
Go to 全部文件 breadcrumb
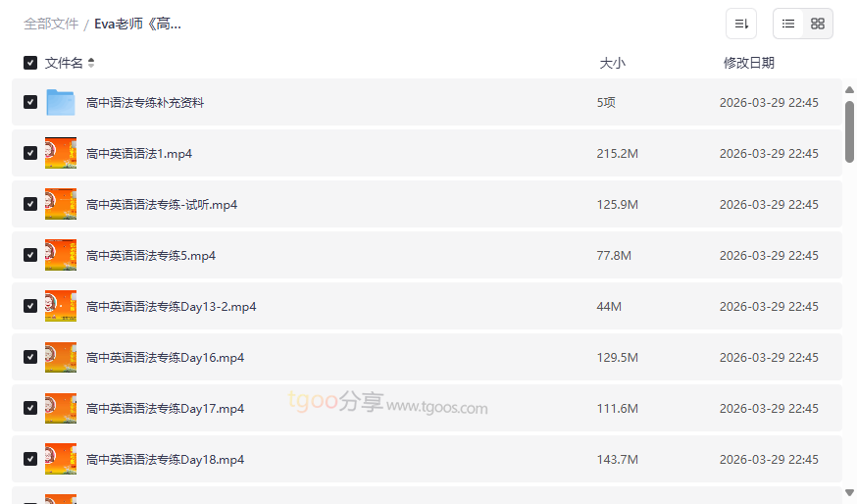51,24
